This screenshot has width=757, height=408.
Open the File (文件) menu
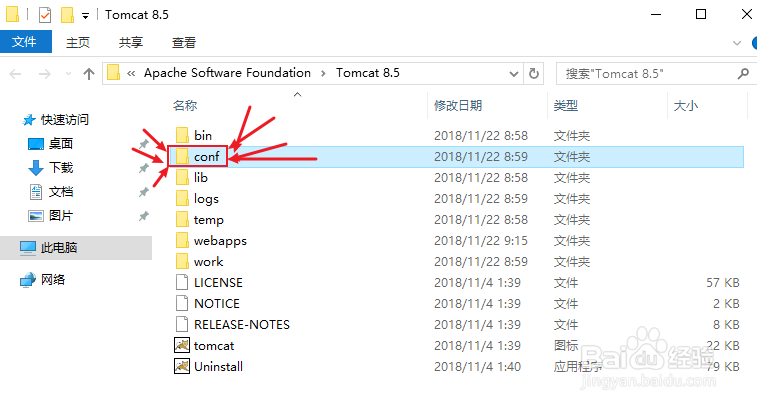(25, 42)
